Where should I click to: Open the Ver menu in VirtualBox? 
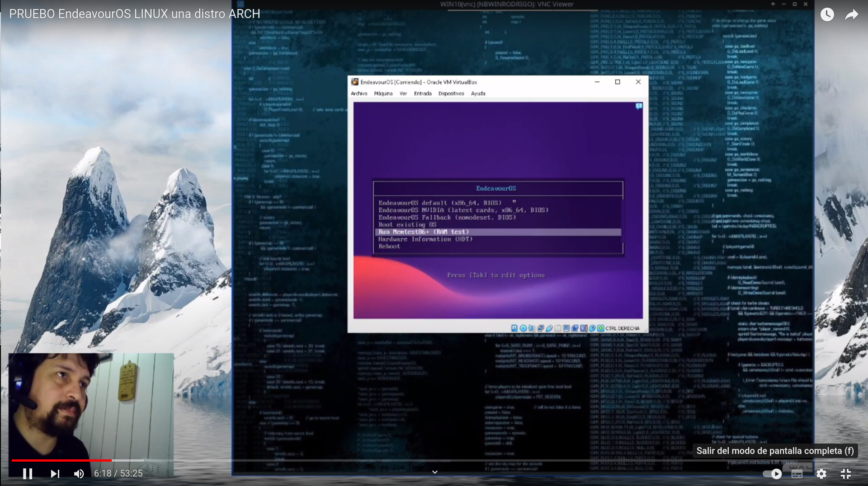[403, 93]
